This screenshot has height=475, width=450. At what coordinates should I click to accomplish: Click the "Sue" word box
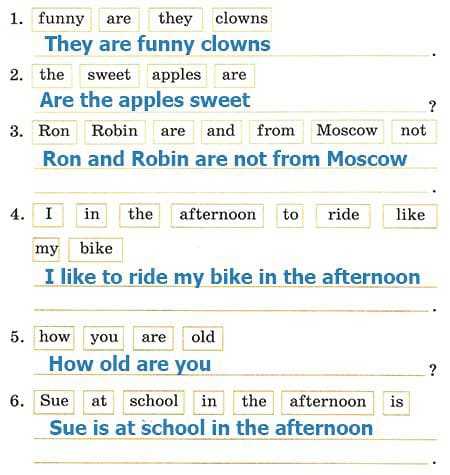[x=54, y=402]
